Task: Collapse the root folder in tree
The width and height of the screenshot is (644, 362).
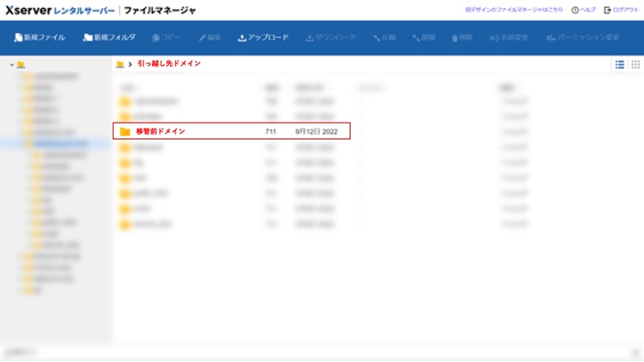Action: (12, 64)
